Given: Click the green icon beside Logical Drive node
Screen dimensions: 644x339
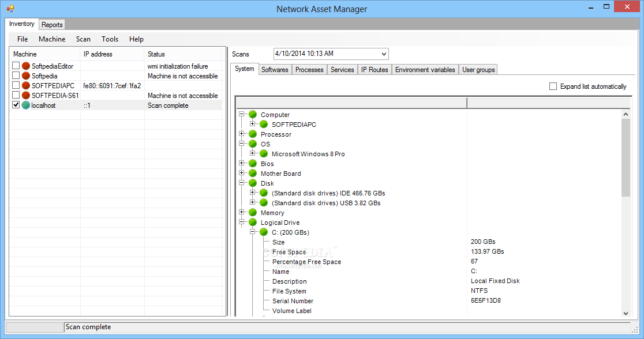Looking at the screenshot, I should coord(253,223).
